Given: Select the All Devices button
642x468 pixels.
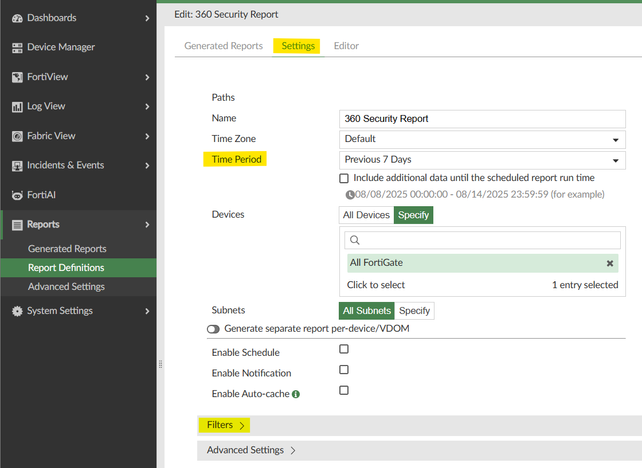Looking at the screenshot, I should click(366, 215).
